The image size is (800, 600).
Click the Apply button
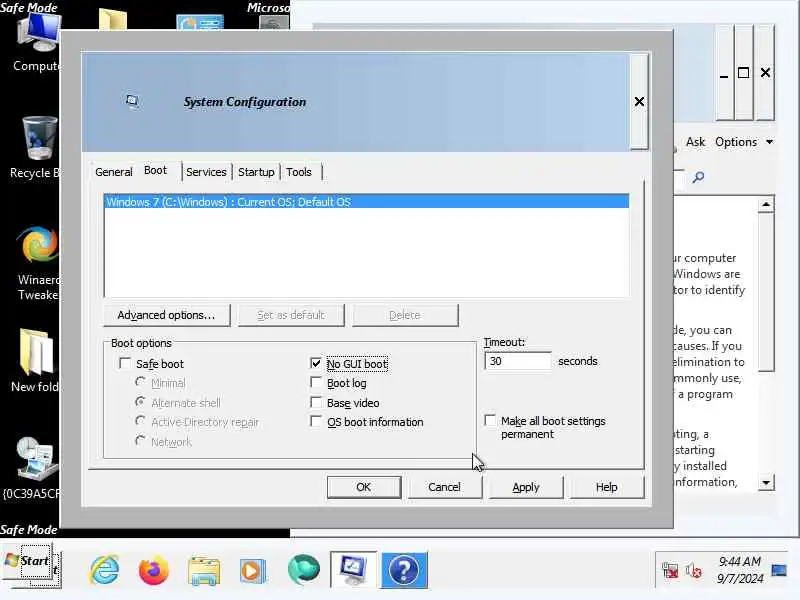526,487
